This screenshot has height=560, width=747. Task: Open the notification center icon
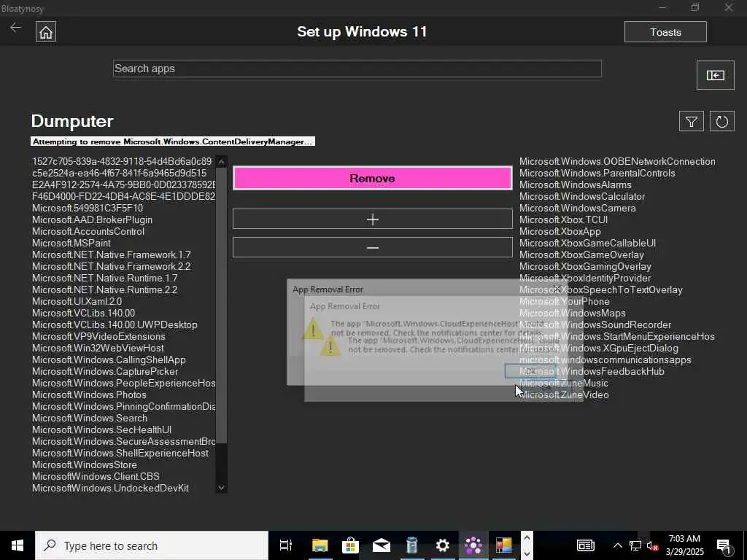(724, 545)
